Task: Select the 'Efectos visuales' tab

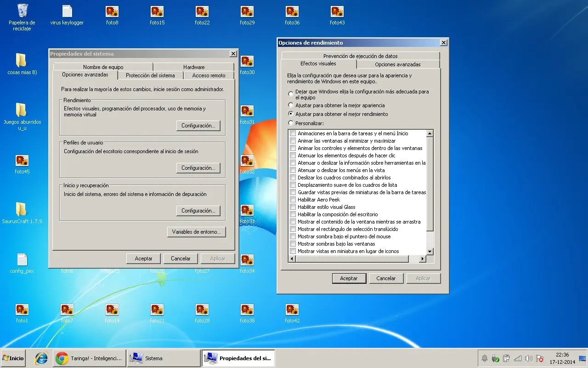Action: [318, 63]
